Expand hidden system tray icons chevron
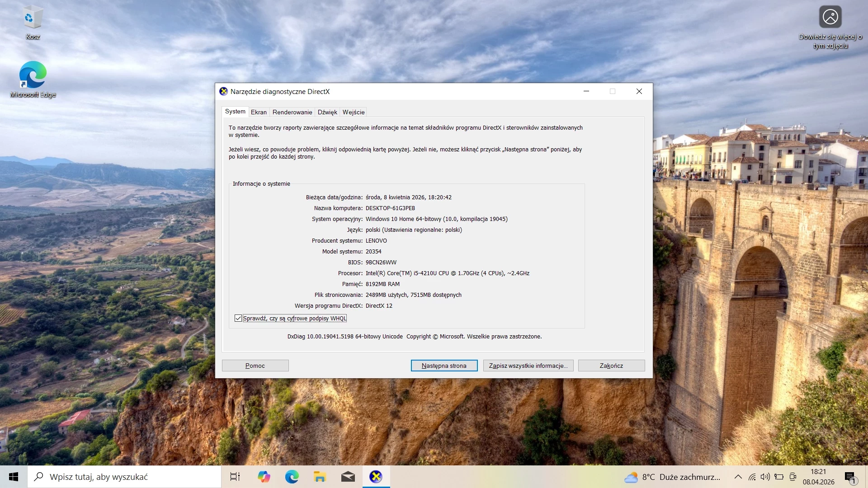This screenshot has width=868, height=488. (x=738, y=477)
